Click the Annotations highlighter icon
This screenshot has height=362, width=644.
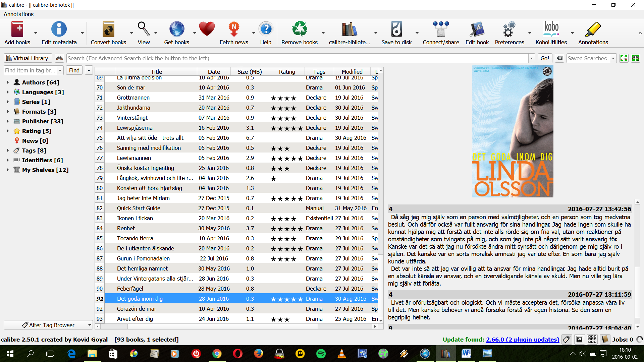593,29
